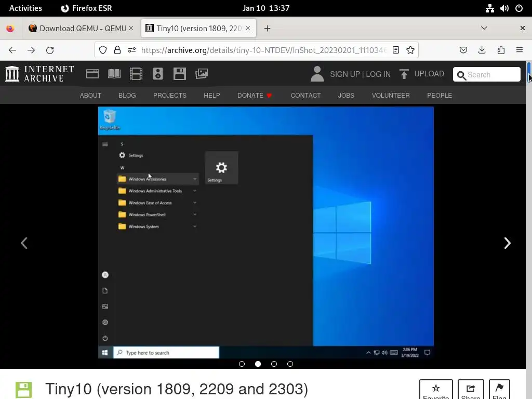Open the DONATE menu item
Viewport: 532px width, 399px height.
point(255,96)
